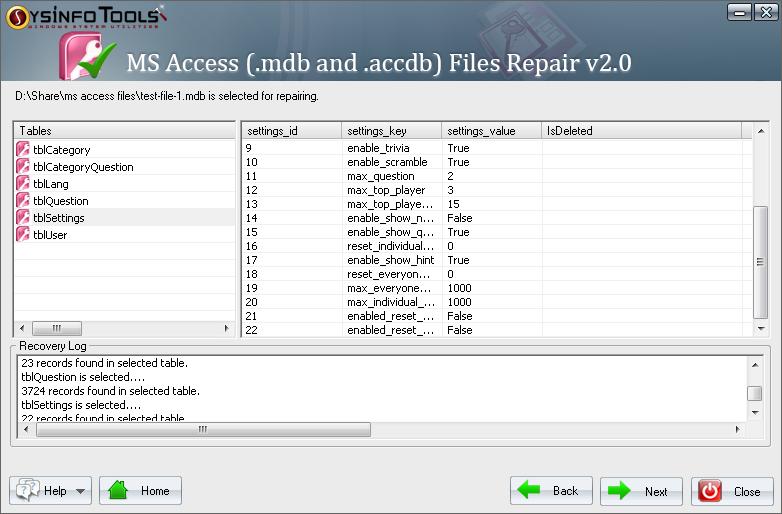Click the tblQuestion table icon
This screenshot has height=514, width=782.
tap(23, 201)
